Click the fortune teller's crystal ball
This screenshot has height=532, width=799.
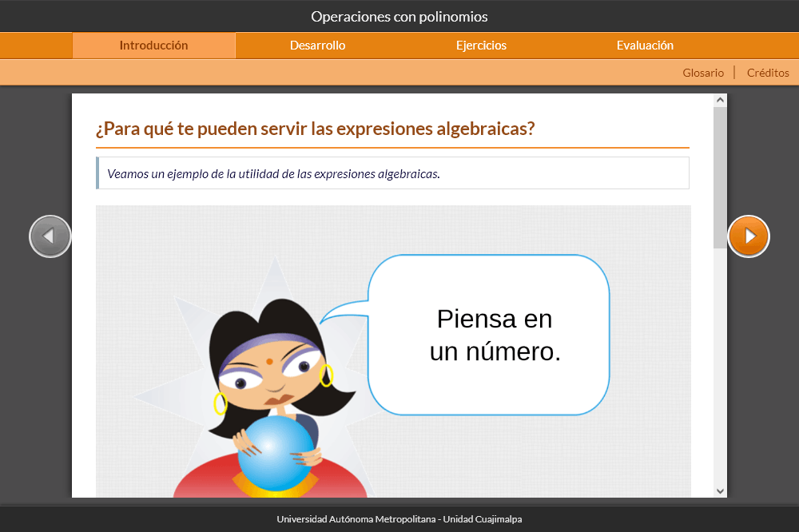(276, 453)
